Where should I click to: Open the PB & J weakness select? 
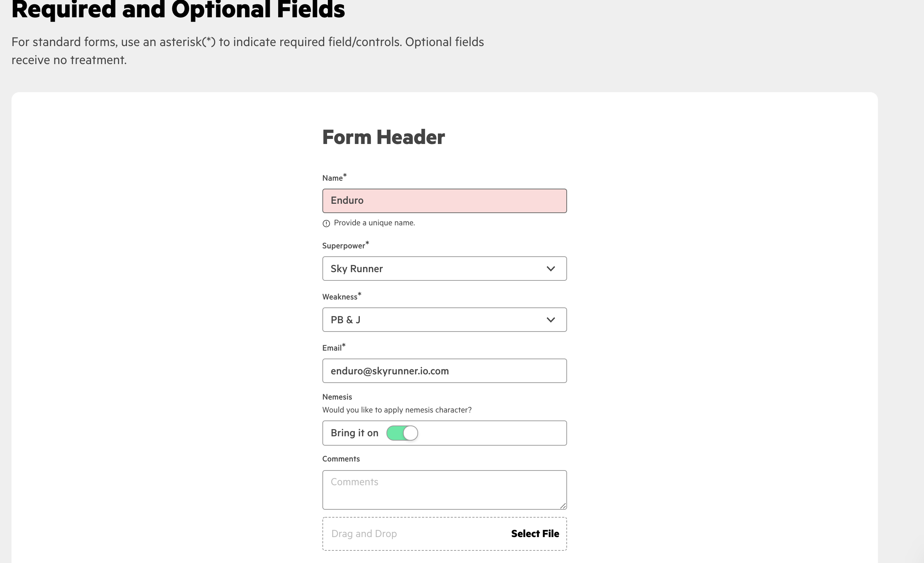431,320
